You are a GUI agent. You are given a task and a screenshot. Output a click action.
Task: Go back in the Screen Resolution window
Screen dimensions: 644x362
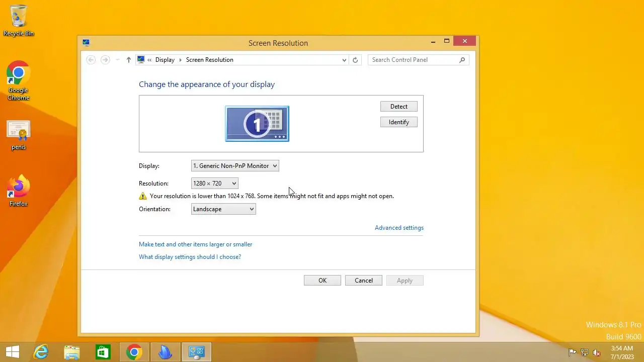point(91,60)
